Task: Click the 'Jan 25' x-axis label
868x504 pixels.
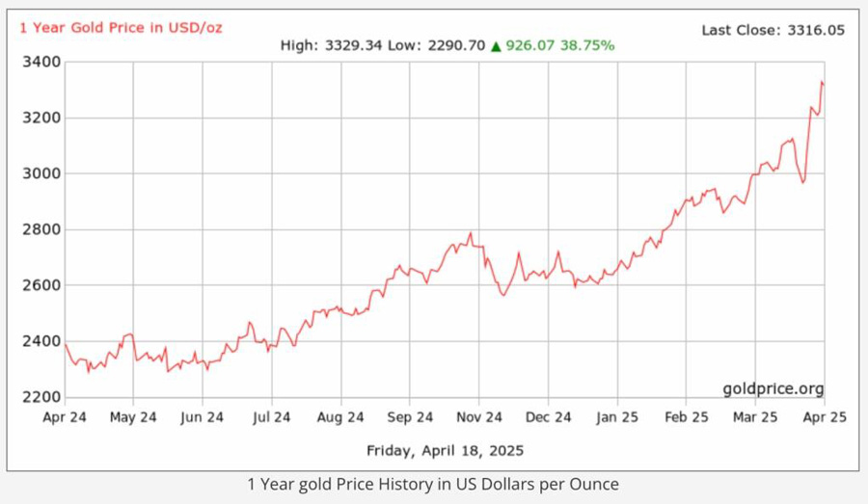Action: [617, 417]
